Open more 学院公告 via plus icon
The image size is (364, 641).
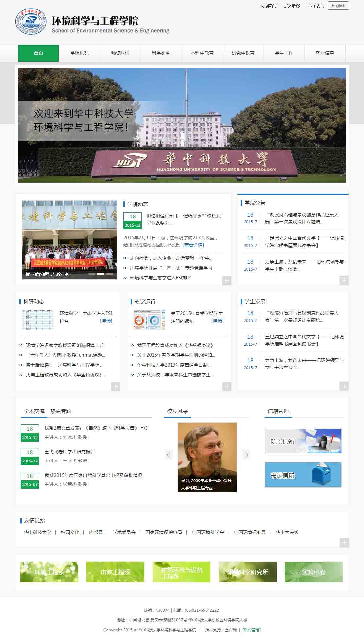pos(344,280)
